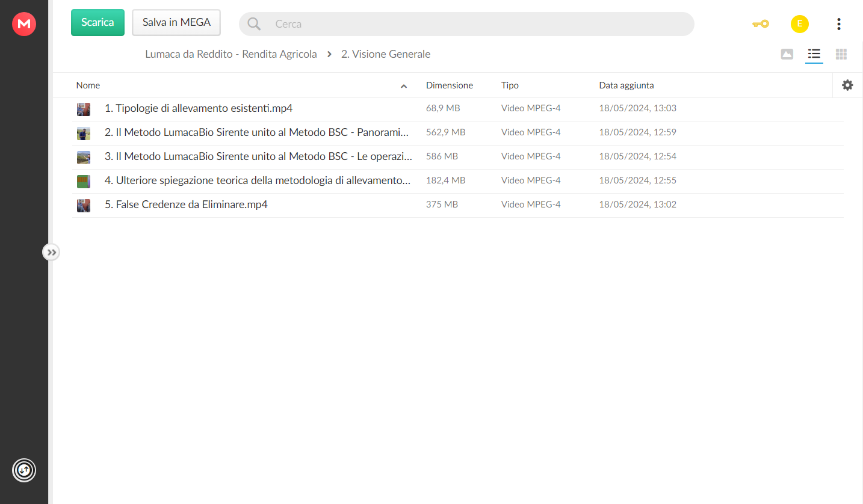The image size is (863, 504).
Task: Open the yellow E account avatar
Action: pyautogui.click(x=799, y=24)
